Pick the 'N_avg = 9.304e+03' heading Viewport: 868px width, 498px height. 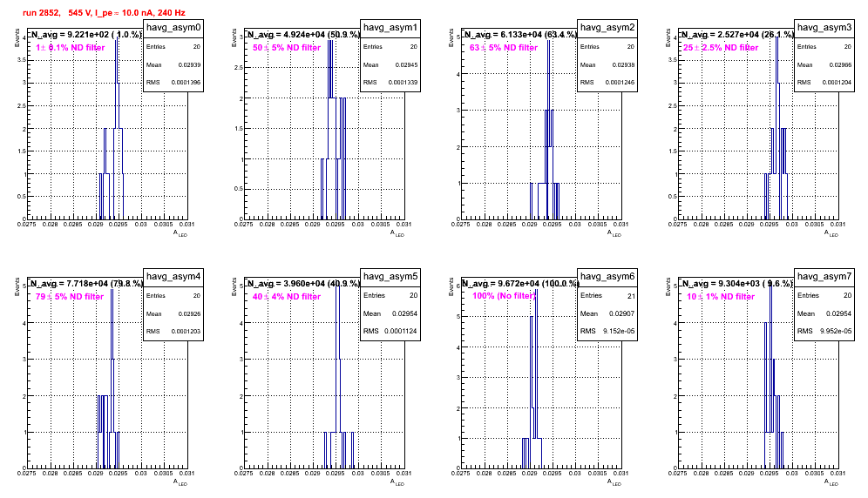point(737,283)
